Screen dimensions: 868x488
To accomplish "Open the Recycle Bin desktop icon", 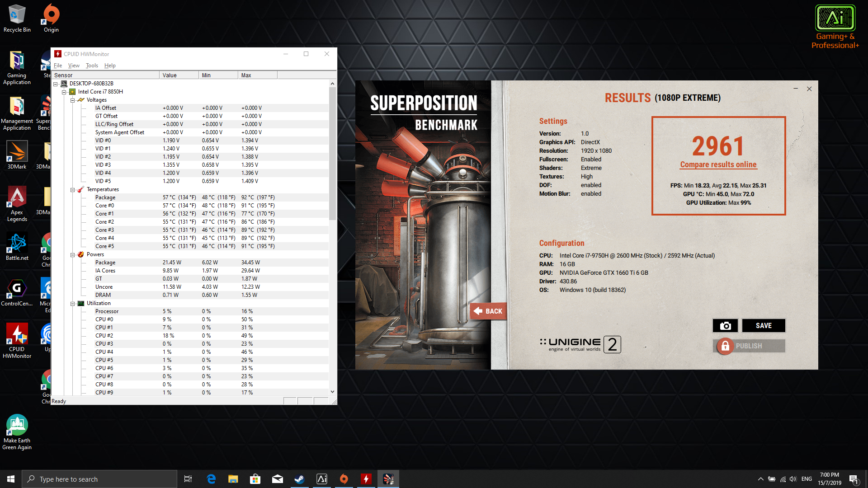I will click(17, 19).
